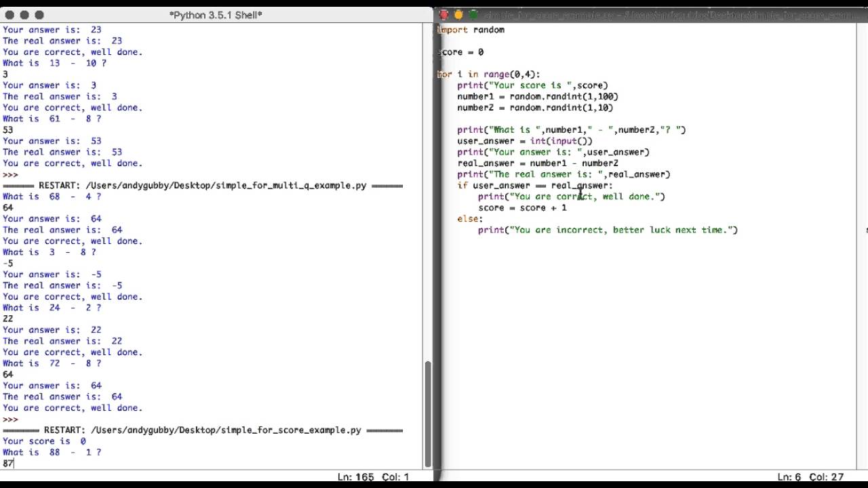Click the 'Col: 27' status entry in the editor
The height and width of the screenshot is (488, 868).
tap(826, 477)
